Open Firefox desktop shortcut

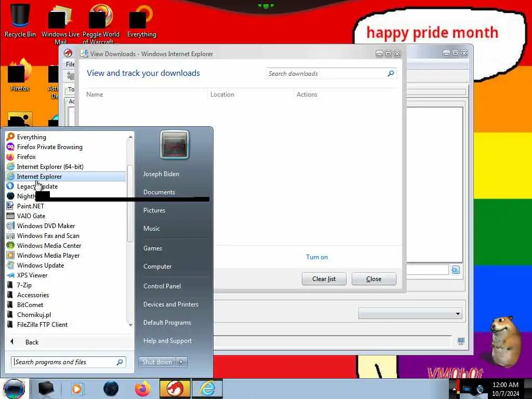click(x=20, y=75)
